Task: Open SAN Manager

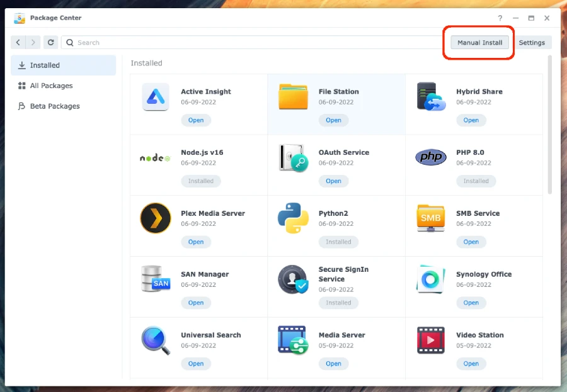Action: (196, 303)
